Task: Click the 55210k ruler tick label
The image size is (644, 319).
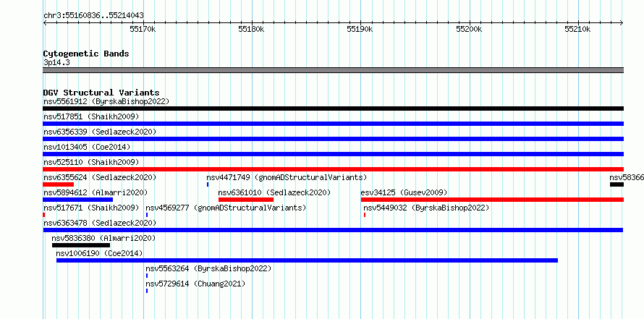Action: pyautogui.click(x=578, y=29)
